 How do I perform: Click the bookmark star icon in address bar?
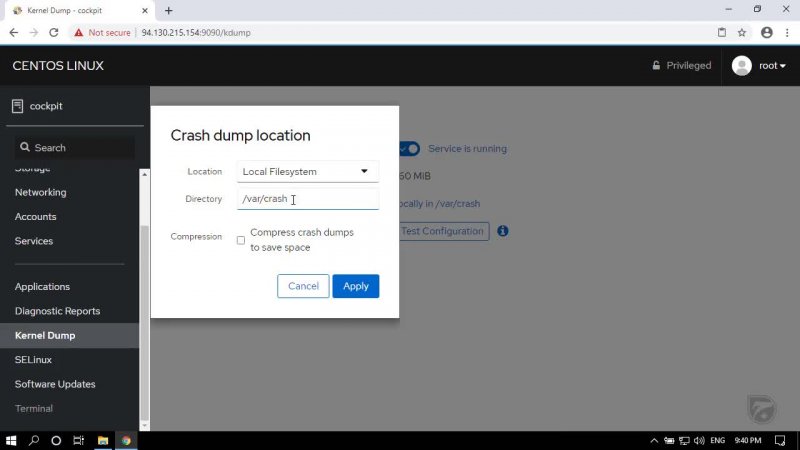(x=743, y=32)
